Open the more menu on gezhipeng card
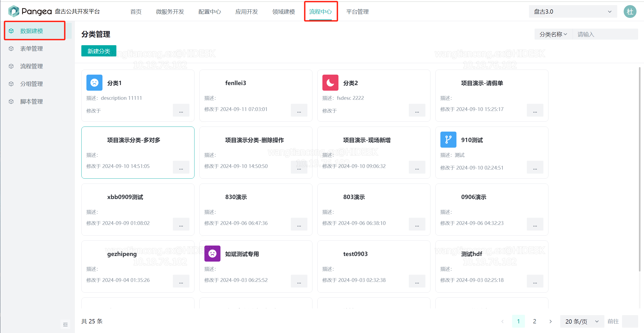 (181, 281)
